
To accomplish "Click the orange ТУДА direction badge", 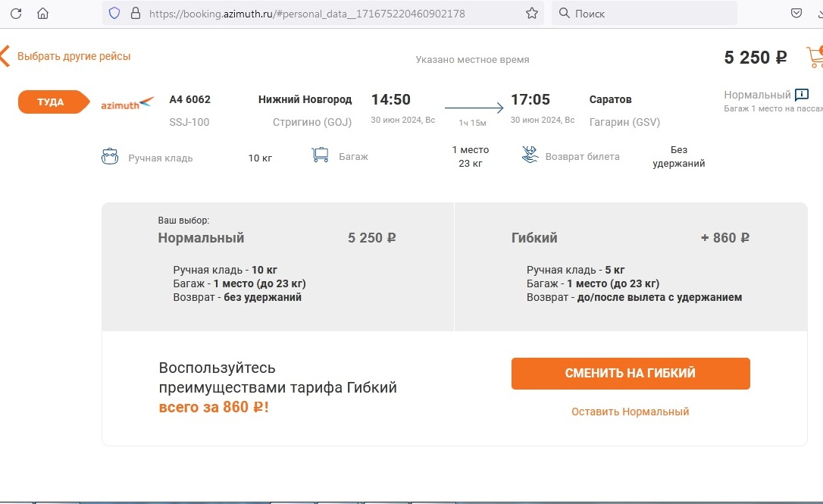I will click(51, 102).
